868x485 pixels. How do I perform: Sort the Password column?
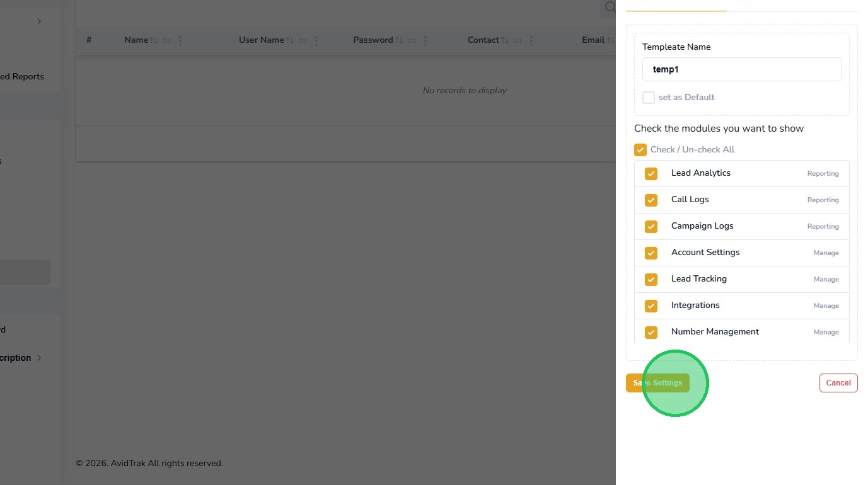click(399, 40)
